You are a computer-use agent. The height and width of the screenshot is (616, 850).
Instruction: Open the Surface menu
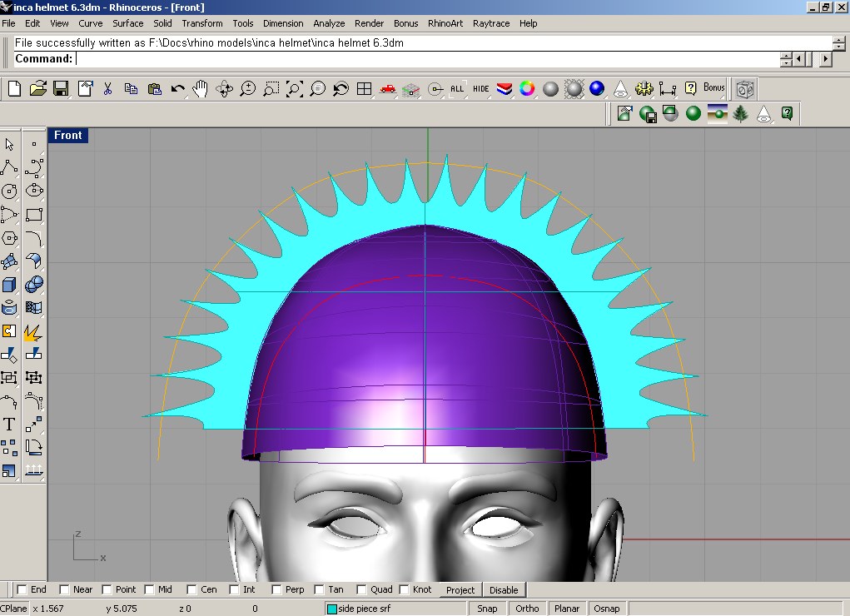point(128,23)
